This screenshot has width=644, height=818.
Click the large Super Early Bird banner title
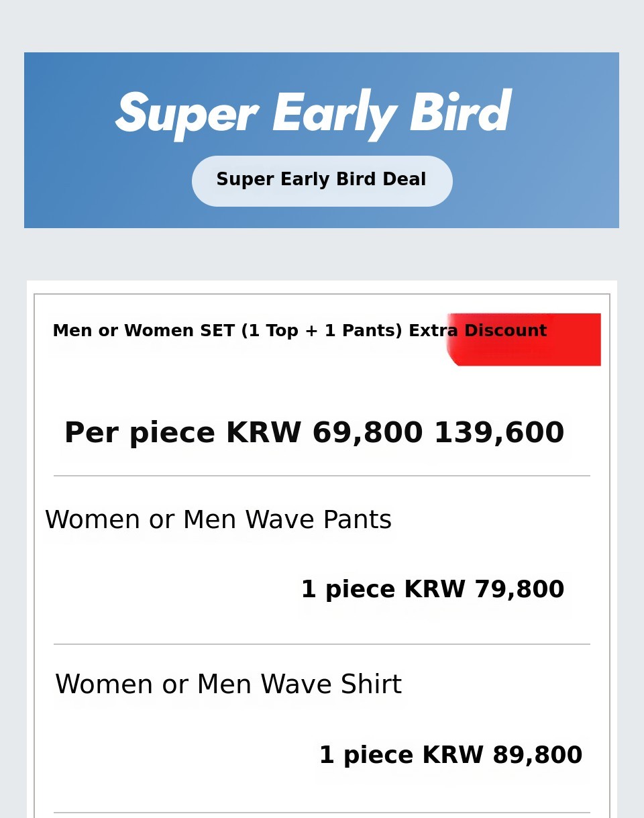click(313, 115)
